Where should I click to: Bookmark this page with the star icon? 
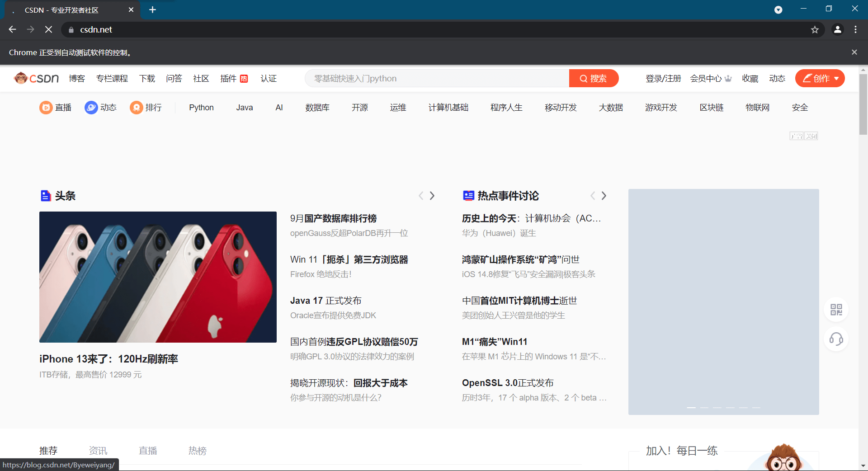coord(815,29)
